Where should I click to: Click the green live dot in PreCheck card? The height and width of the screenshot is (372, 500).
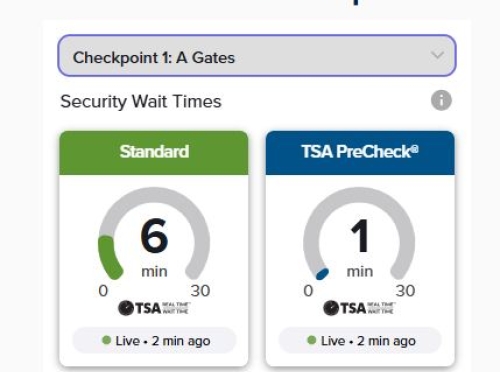click(312, 340)
